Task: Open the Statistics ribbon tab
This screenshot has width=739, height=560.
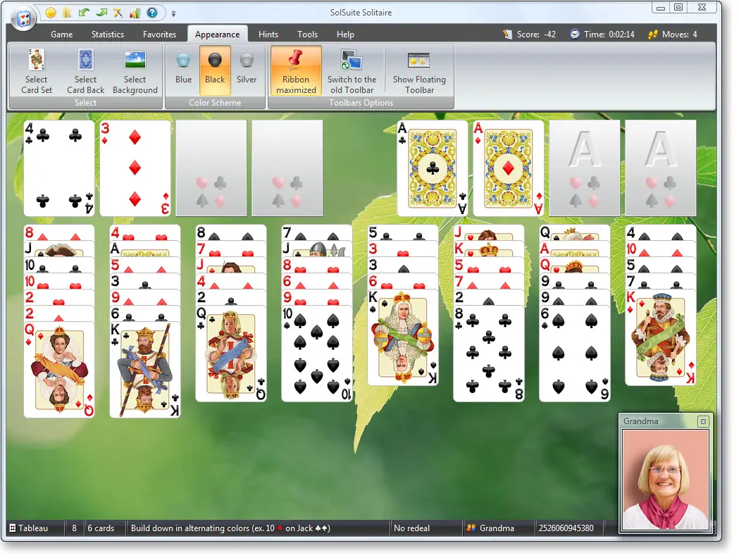Action: coord(108,35)
